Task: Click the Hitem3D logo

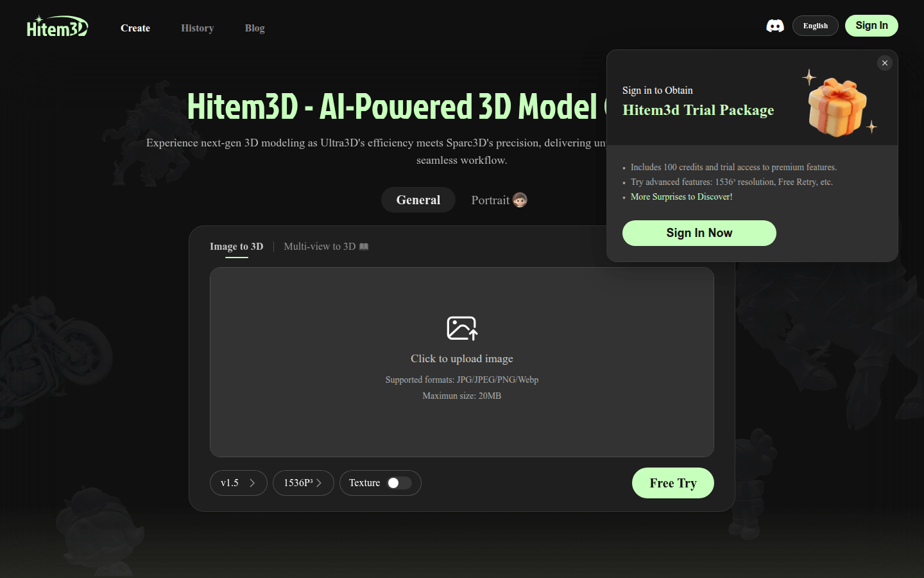Action: pyautogui.click(x=57, y=27)
